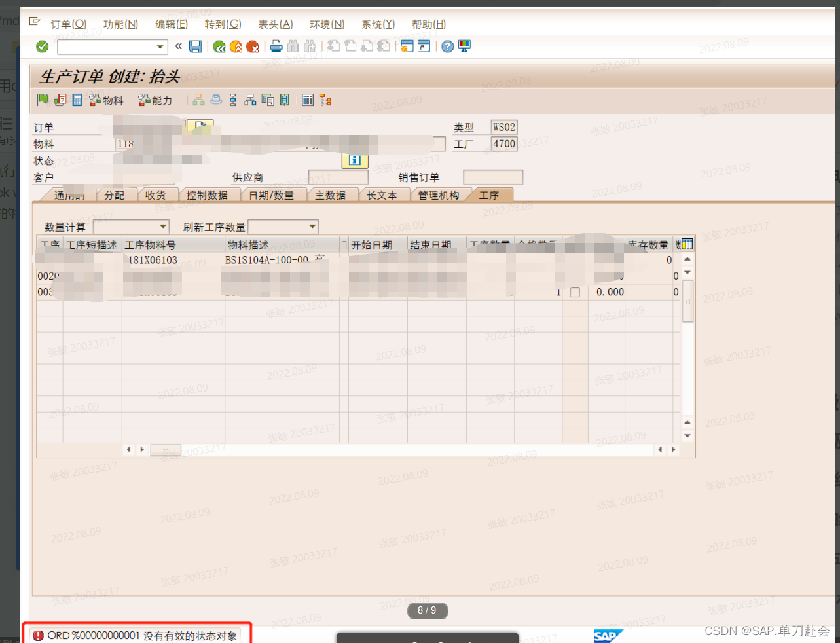
Task: Click the blue hat-shaped icon in the order toolbar
Action: (x=216, y=100)
